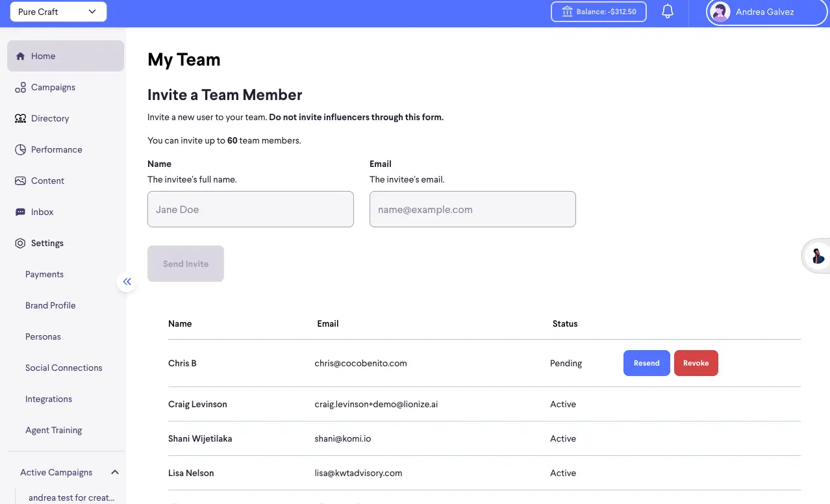This screenshot has height=504, width=830.
Task: Select Content menu item
Action: pos(66,181)
